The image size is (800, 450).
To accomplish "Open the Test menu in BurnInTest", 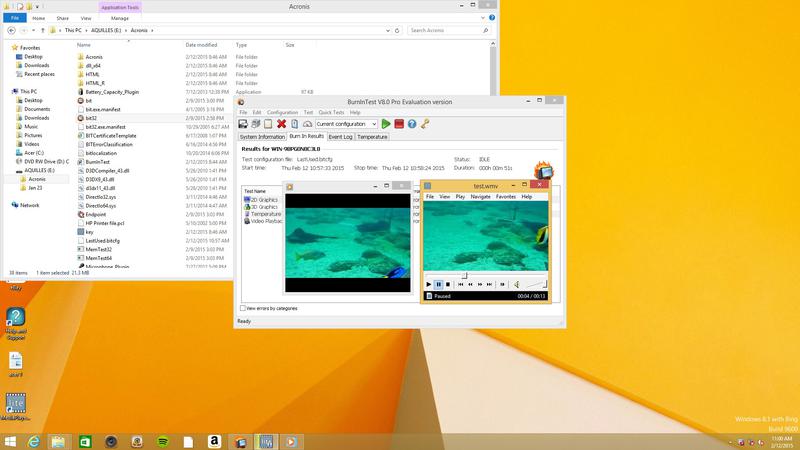I will click(308, 112).
